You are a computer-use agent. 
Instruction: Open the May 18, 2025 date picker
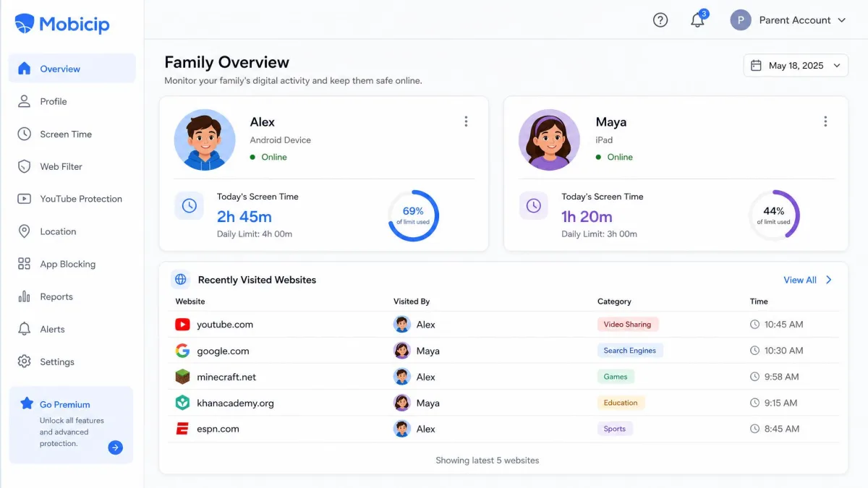point(796,66)
